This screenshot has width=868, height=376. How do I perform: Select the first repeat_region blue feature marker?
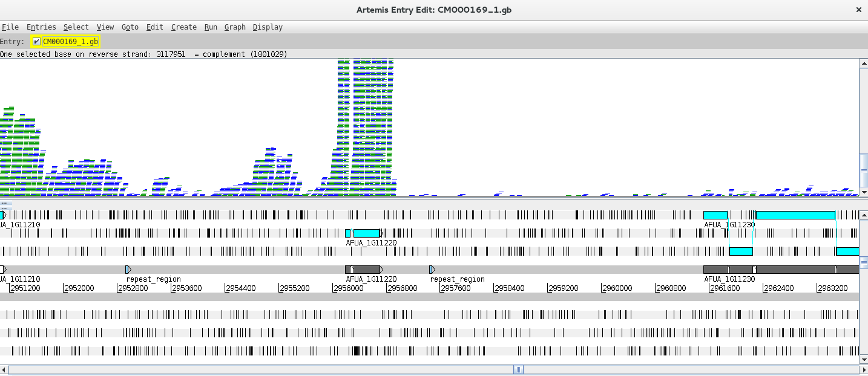(128, 270)
